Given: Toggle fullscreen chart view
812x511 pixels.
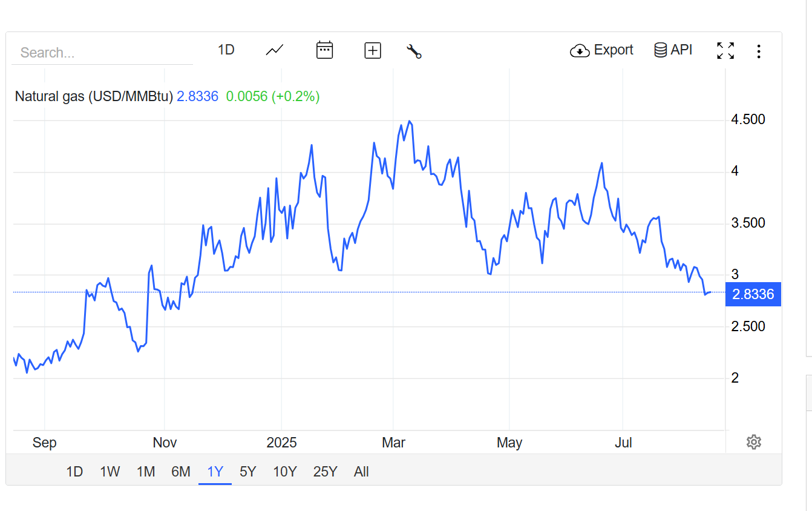Looking at the screenshot, I should (725, 51).
